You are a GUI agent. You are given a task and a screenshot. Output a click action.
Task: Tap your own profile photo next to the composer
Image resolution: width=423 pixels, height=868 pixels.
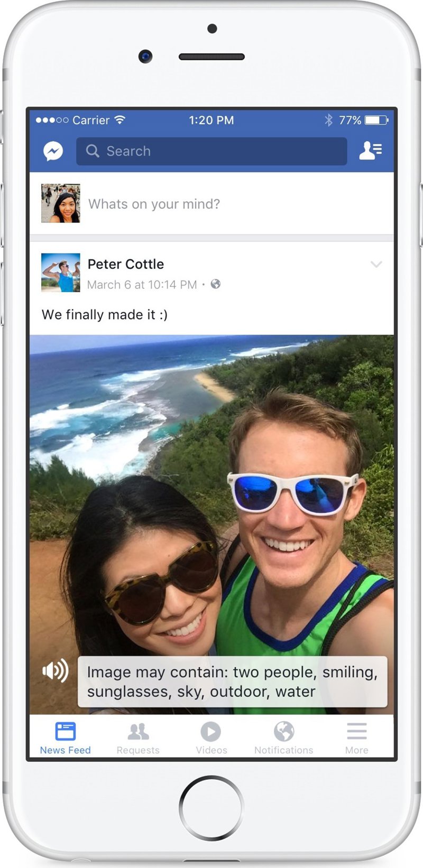[x=61, y=203]
